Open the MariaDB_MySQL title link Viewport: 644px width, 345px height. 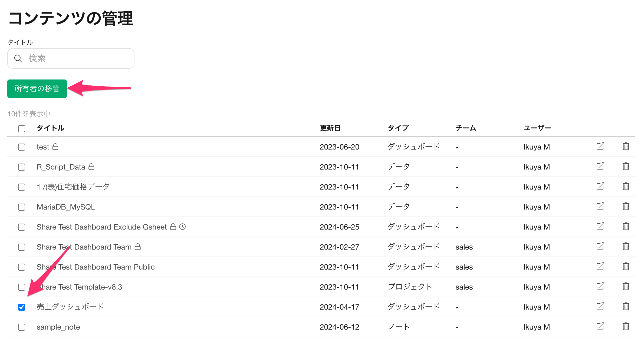pos(66,207)
